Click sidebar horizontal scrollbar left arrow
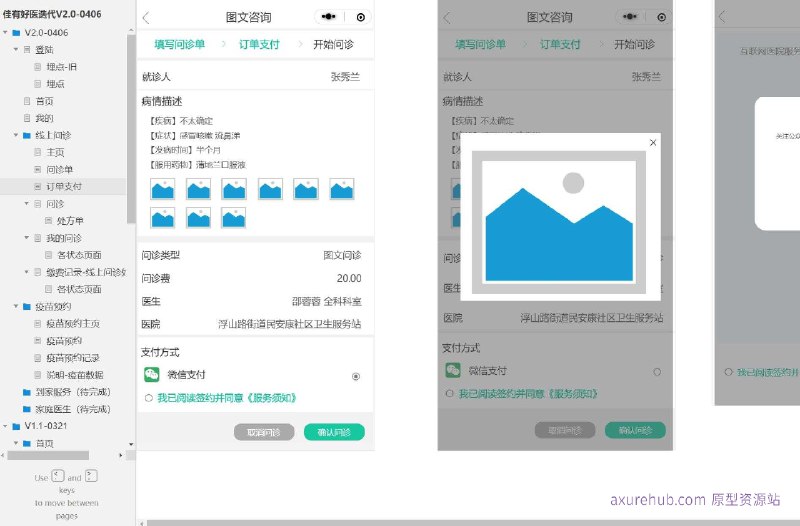This screenshot has height=526, width=800. click(3, 455)
